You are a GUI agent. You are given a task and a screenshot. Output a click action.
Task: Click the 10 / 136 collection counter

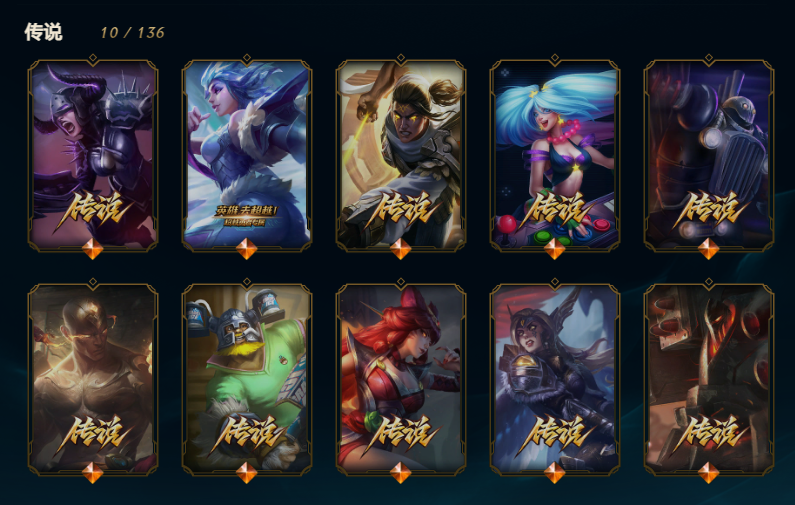132,33
